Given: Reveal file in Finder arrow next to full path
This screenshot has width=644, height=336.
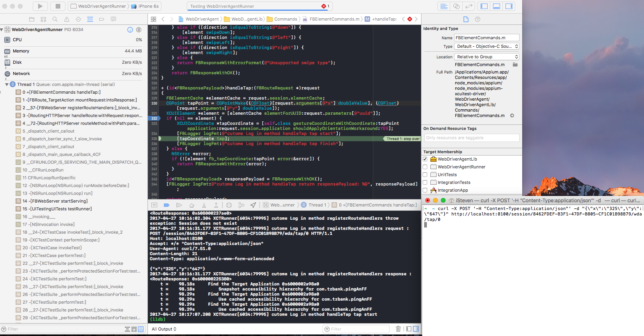Looking at the screenshot, I should click(x=512, y=115).
